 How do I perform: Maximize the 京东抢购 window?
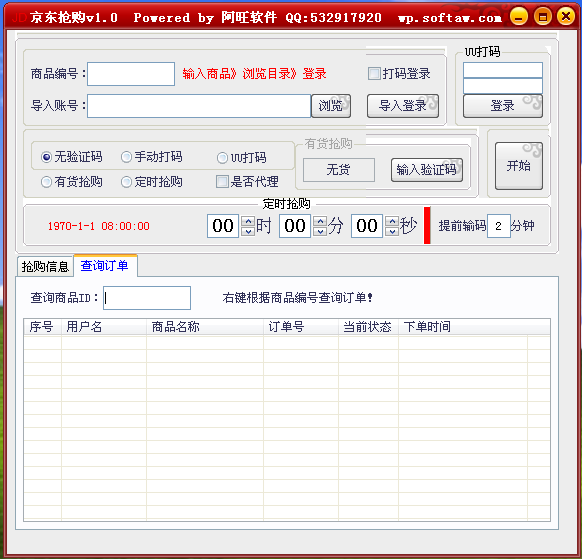pos(542,17)
